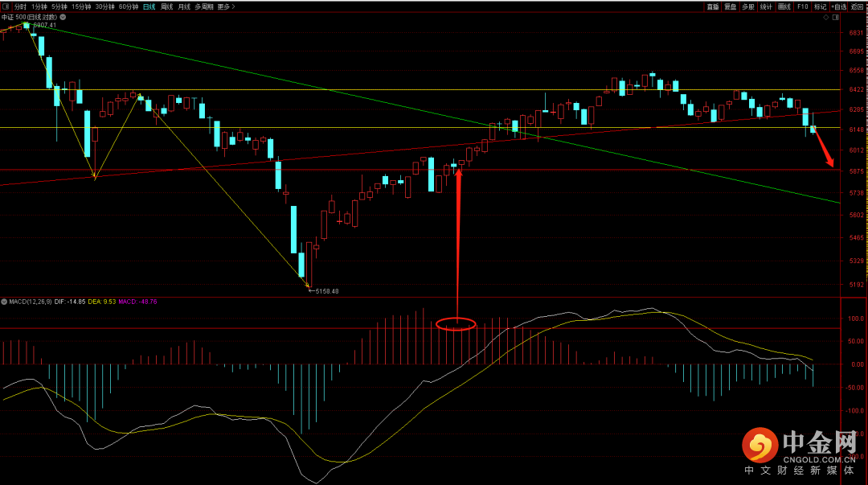Toggle the right side panel icon

click(x=836, y=17)
